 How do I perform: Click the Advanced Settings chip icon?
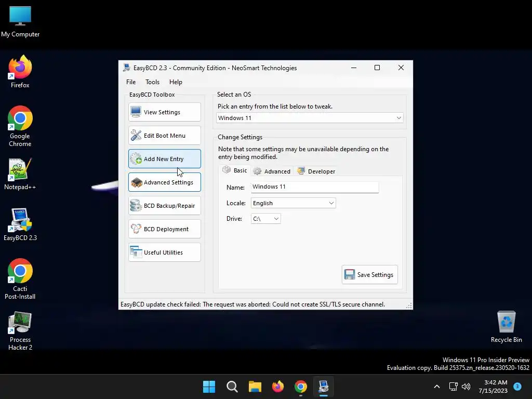[137, 182]
